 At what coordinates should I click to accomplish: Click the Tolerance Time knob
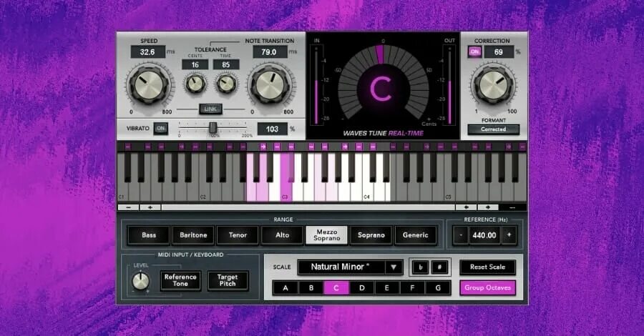(226, 84)
